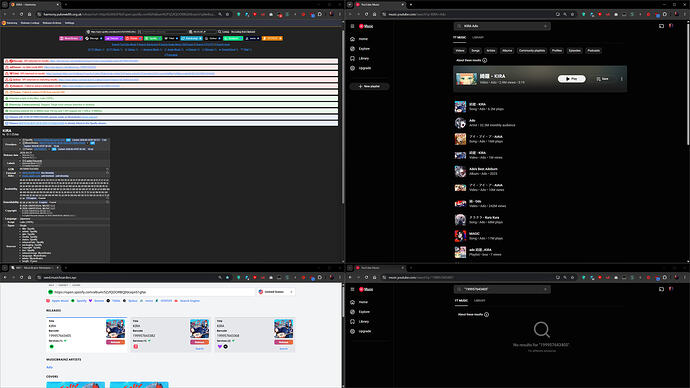The height and width of the screenshot is (388, 690).
Task: Open Release Actions in Harmony navigation
Action: pos(52,23)
